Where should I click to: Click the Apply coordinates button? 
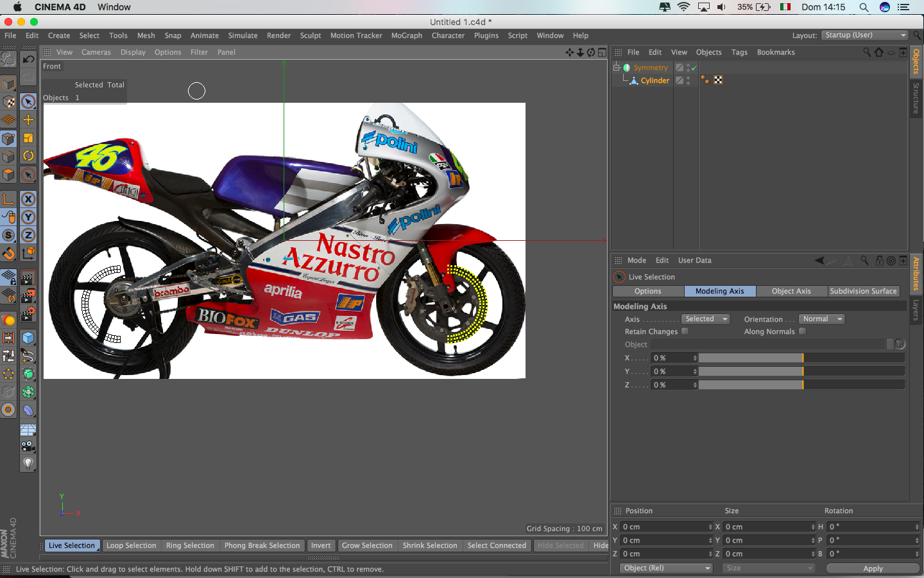(873, 568)
